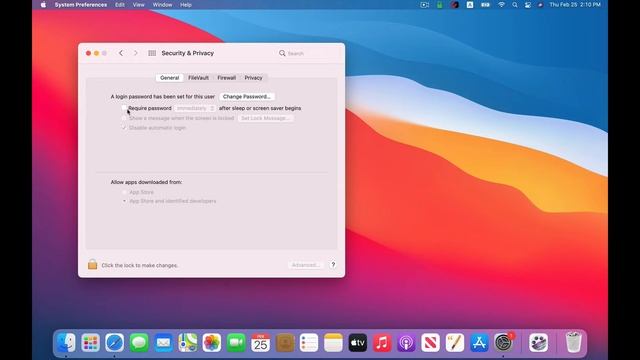Open Photos app in the Dock
Screen dimensions: 640x360
212,342
